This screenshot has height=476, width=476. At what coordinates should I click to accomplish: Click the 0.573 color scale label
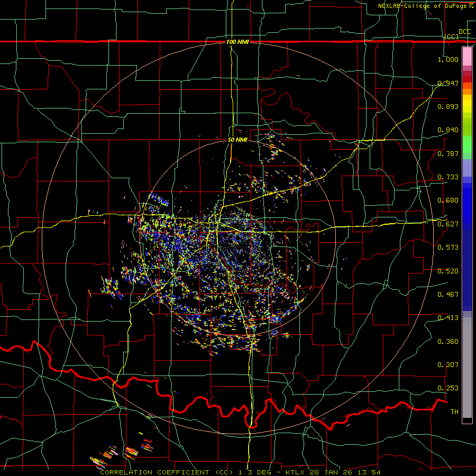pyautogui.click(x=448, y=247)
